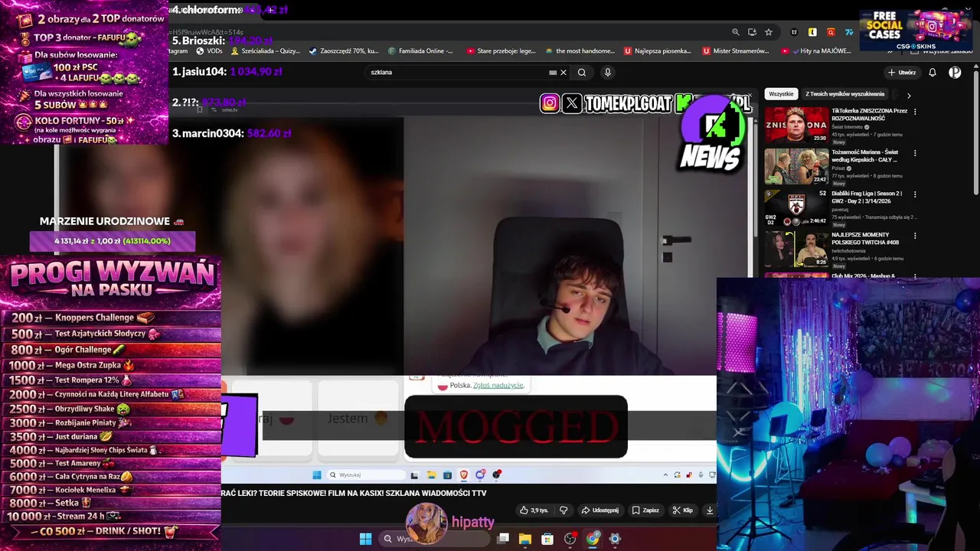The width and height of the screenshot is (980, 551).
Task: Open the Zaoszczędź 70% Steam bookmark
Action: 344,51
